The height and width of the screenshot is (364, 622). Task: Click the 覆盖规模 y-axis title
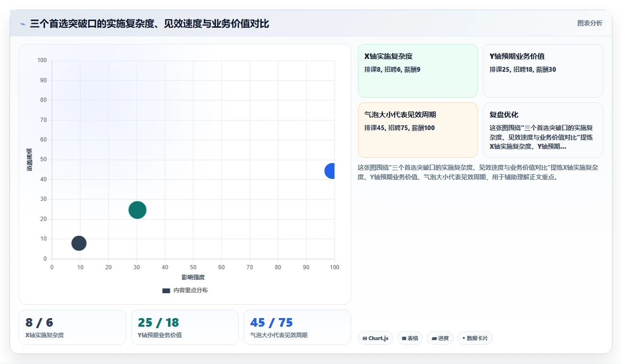[x=29, y=160]
